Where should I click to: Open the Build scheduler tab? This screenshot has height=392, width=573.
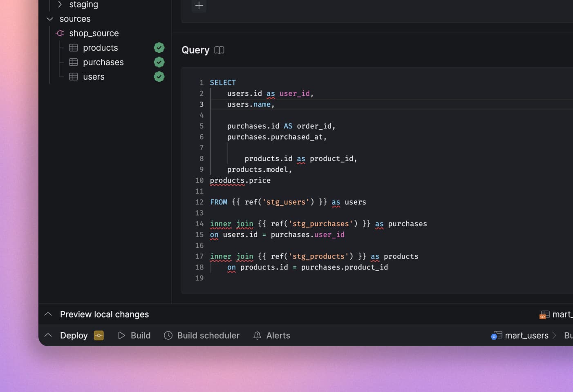click(208, 336)
